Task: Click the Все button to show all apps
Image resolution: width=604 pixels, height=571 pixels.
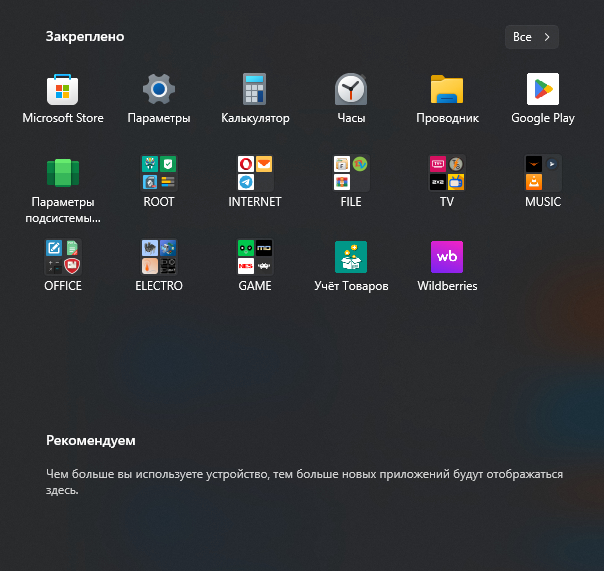Action: (x=531, y=37)
